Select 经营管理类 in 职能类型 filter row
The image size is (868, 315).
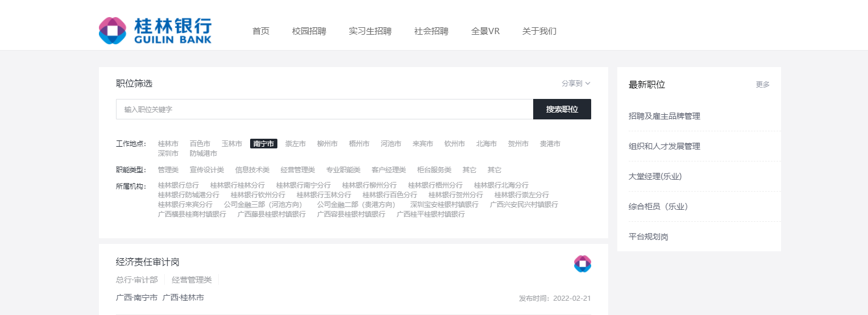point(298,170)
